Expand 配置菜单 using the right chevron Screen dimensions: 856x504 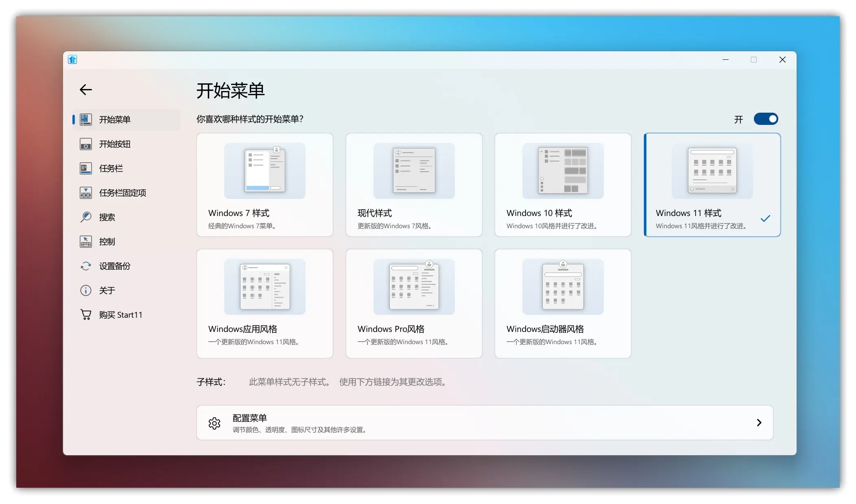(x=759, y=423)
